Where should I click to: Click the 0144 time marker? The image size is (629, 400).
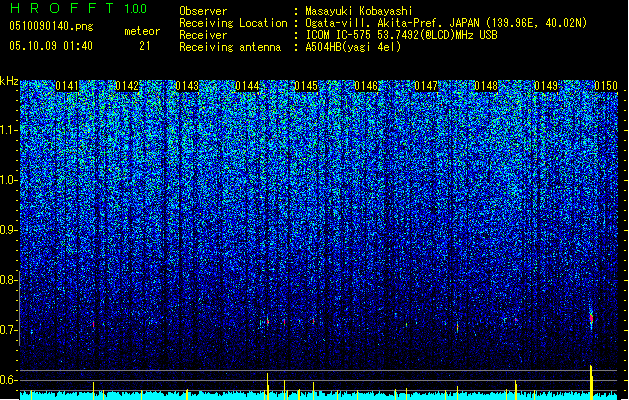click(x=247, y=86)
